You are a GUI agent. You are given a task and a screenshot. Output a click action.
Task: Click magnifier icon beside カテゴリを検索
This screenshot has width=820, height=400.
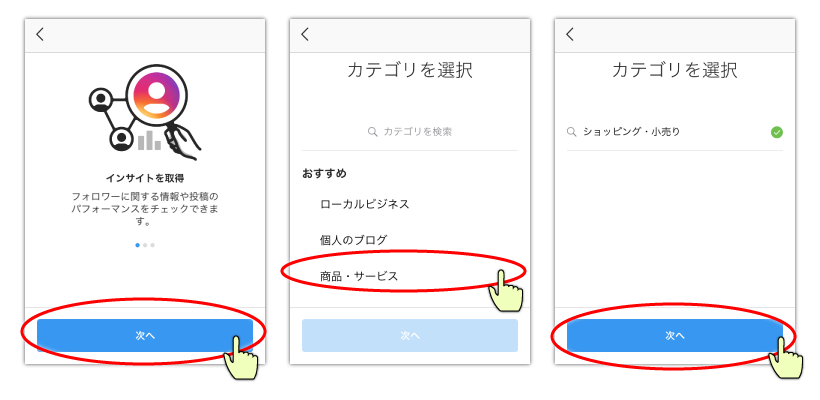pos(372,132)
